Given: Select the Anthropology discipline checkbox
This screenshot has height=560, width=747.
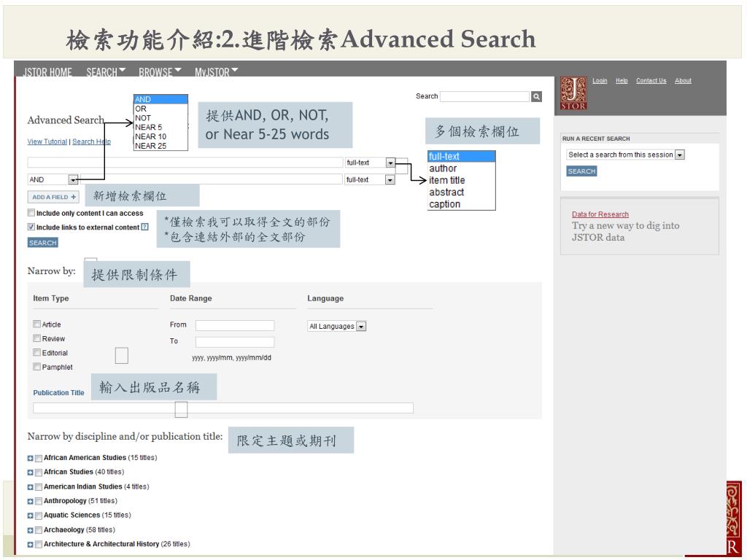Looking at the screenshot, I should tap(39, 502).
